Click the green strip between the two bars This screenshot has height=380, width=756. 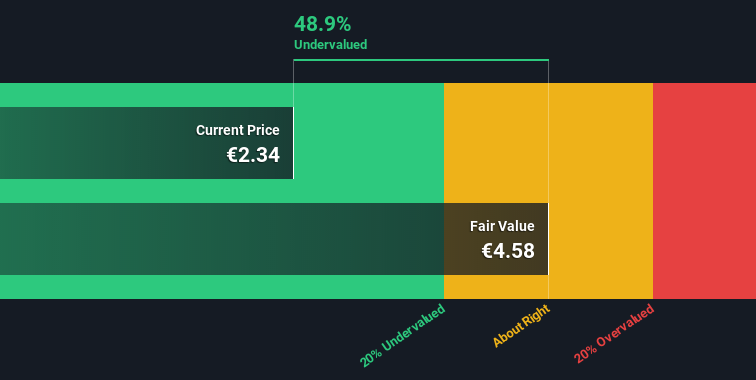coord(222,191)
